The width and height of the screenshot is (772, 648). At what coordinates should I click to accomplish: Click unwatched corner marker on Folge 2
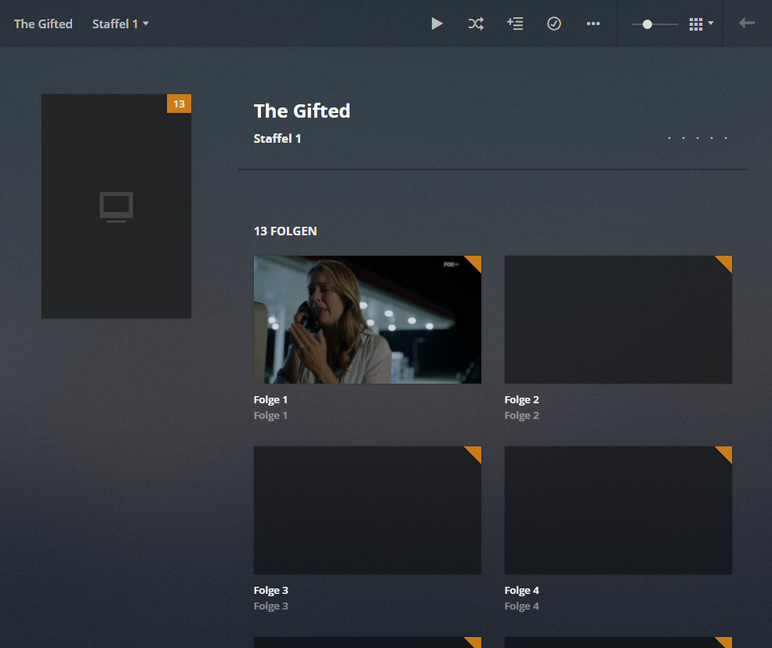coord(726,261)
